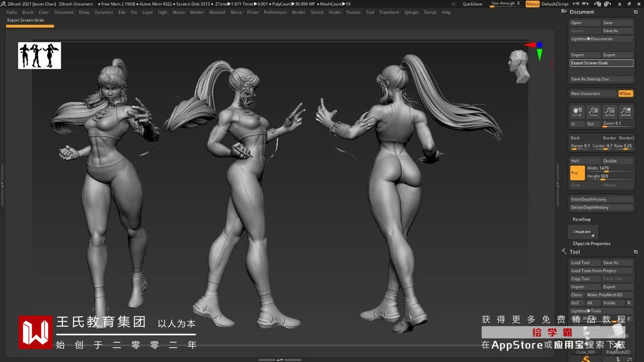
Task: Toggle the Menus button in title bar
Action: 533,4
